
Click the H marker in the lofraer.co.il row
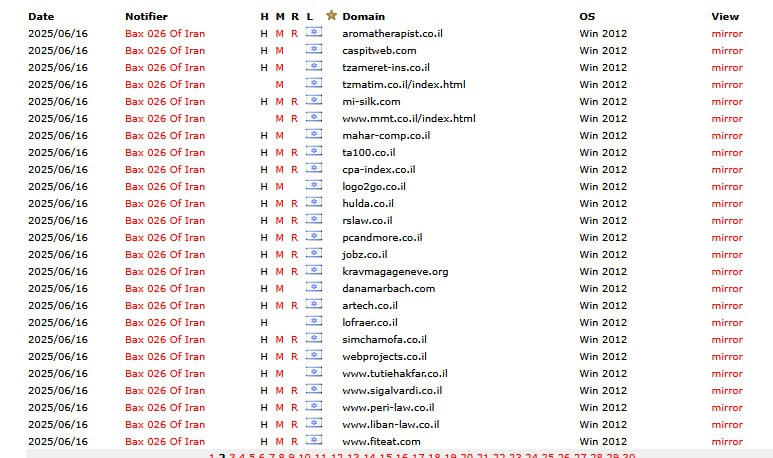[264, 323]
